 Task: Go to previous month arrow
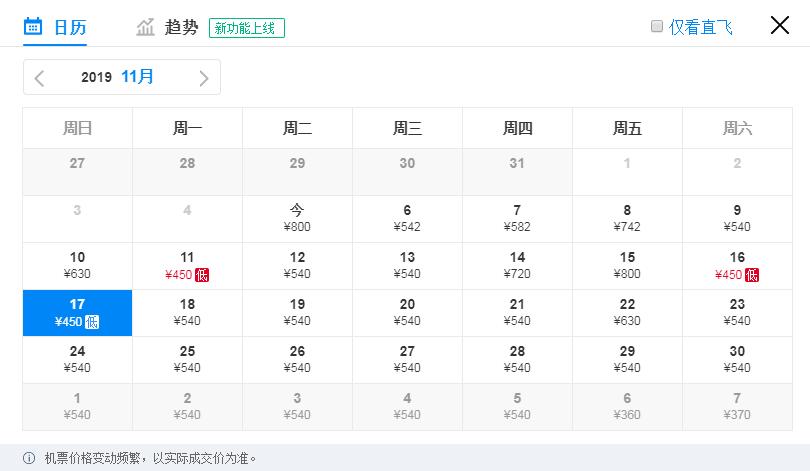[x=39, y=78]
